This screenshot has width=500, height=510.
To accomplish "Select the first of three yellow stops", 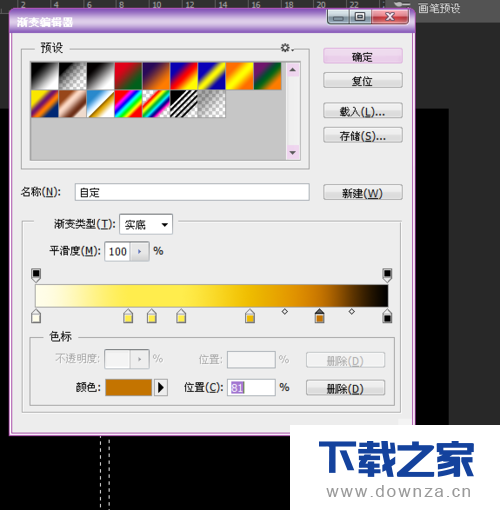I will click(x=128, y=316).
